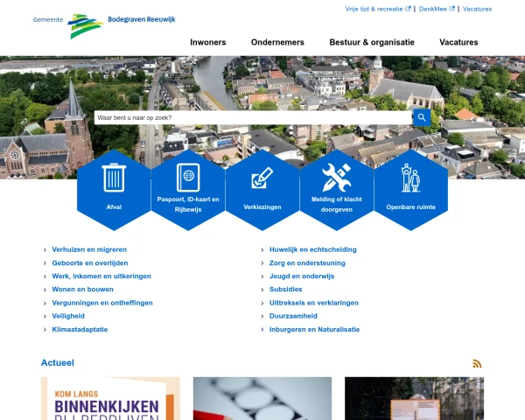525x420 pixels.
Task: Go to Huwelijk en echtscheiding topic
Action: pos(312,249)
